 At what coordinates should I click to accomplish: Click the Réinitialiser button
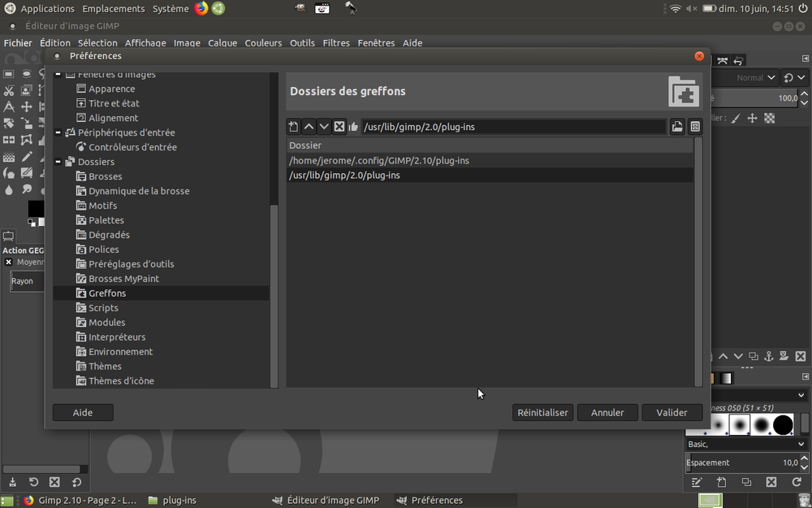point(542,413)
